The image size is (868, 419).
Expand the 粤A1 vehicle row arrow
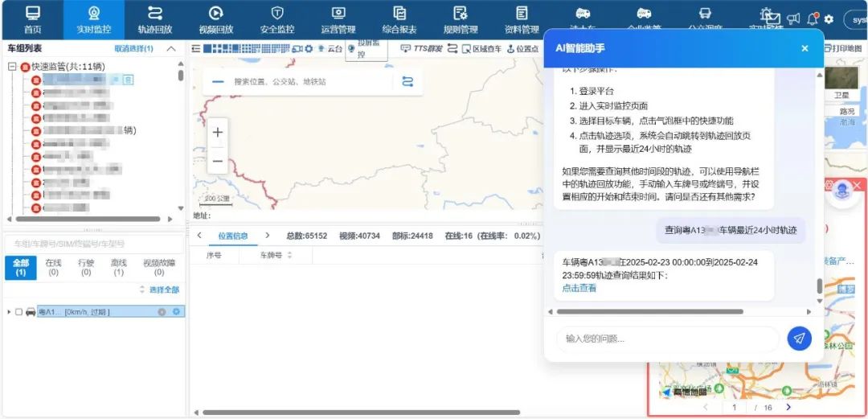coord(9,312)
